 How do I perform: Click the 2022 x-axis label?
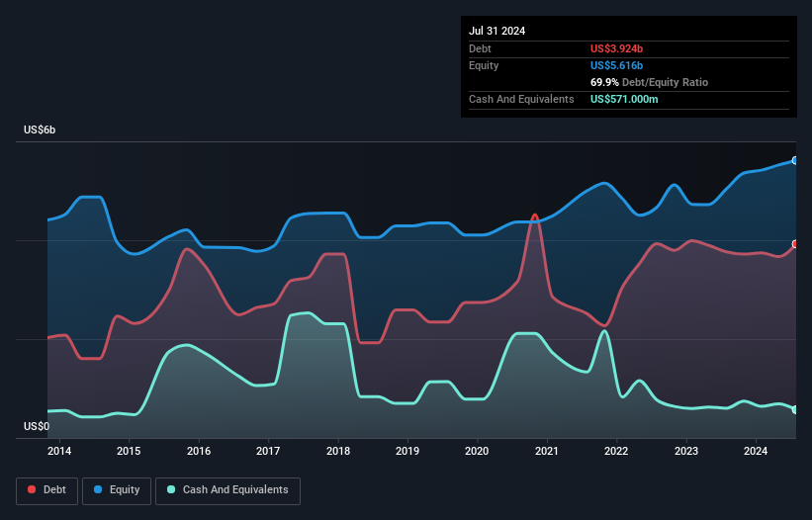click(616, 451)
